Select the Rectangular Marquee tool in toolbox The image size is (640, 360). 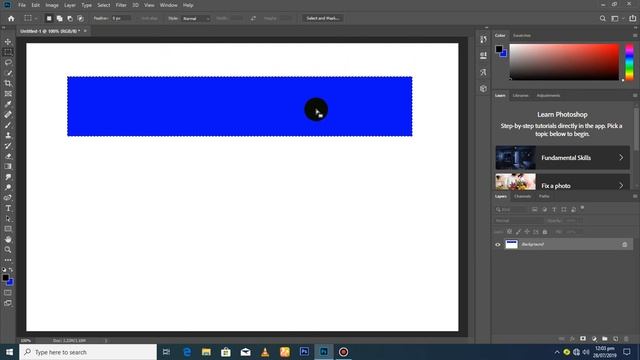(x=8, y=52)
